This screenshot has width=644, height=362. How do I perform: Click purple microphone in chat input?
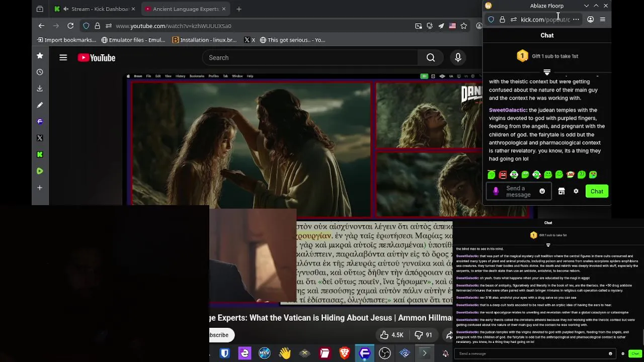(x=496, y=191)
